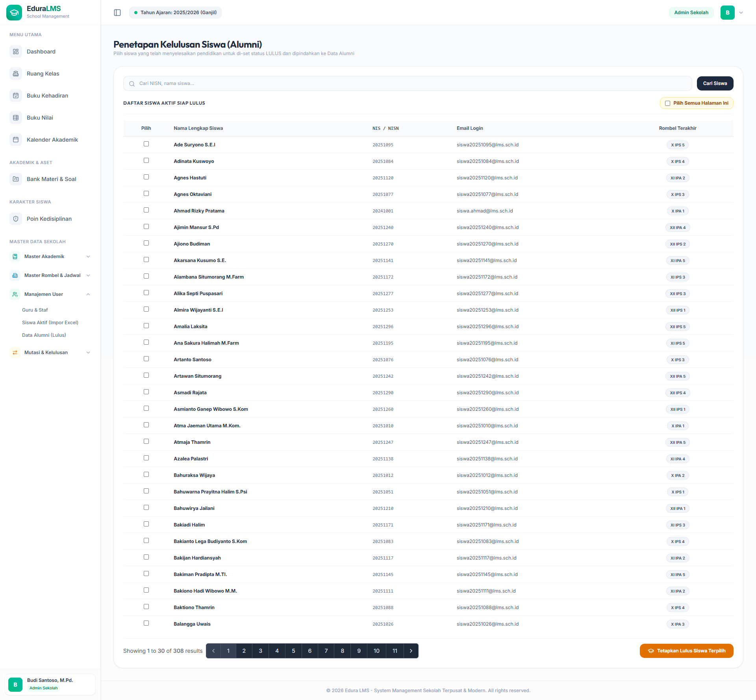
Task: Expand the Mutasi & Kelulusan chevron
Action: [x=88, y=353]
